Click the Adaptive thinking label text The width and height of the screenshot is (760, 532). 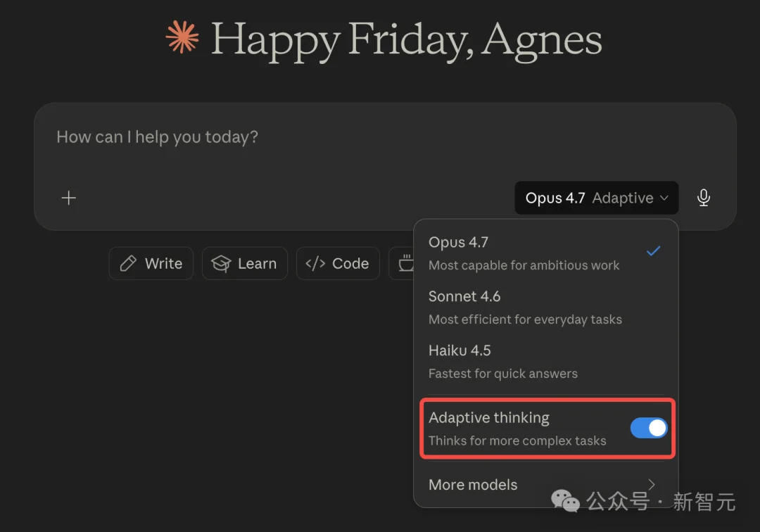click(489, 418)
